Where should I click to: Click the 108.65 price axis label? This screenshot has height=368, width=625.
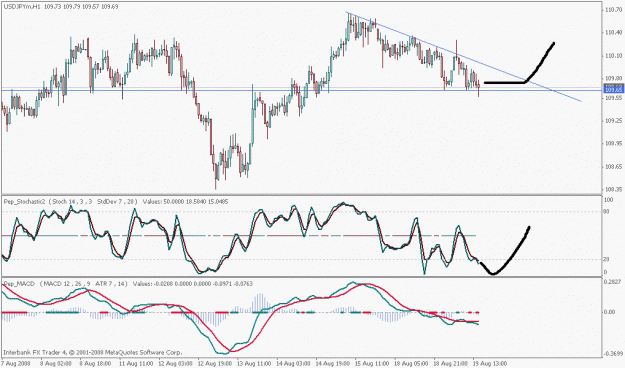(x=612, y=166)
